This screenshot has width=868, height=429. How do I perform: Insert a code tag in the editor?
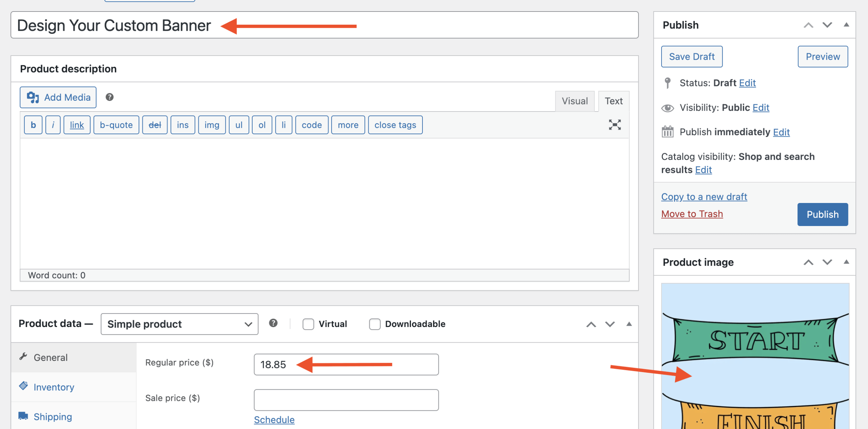[311, 125]
